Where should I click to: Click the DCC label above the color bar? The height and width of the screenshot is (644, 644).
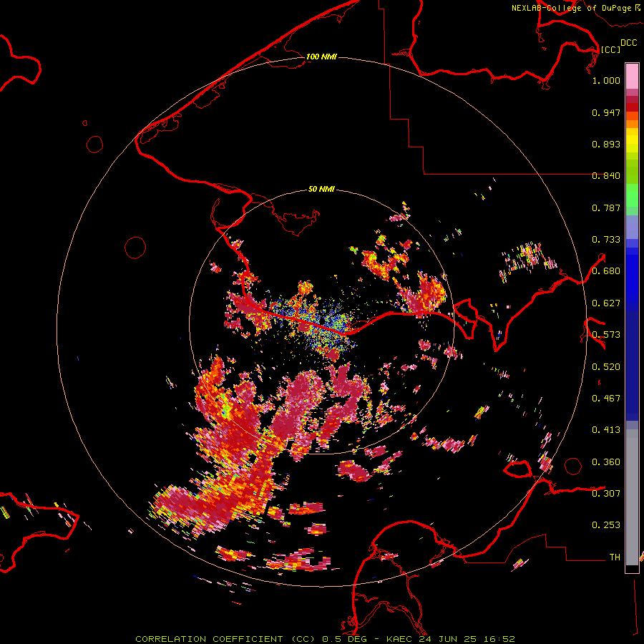tap(628, 43)
